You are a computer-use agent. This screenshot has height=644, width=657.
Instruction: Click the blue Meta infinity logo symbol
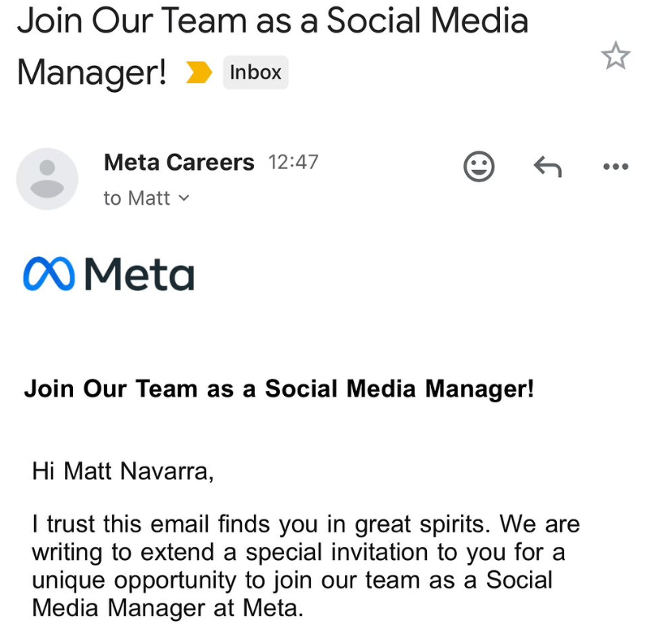point(49,274)
